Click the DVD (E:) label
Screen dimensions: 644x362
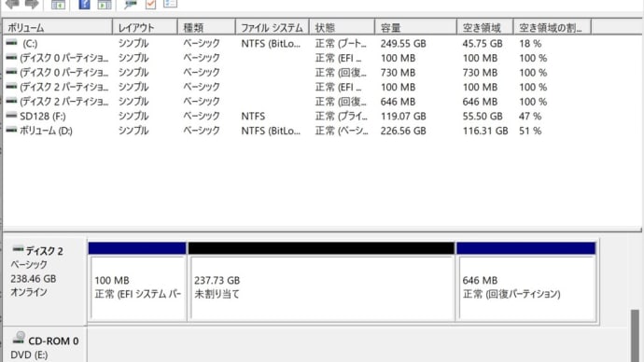[x=29, y=355]
